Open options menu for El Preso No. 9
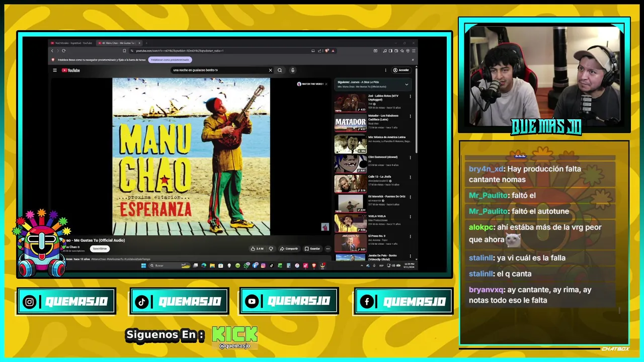644x362 pixels. pos(410,236)
